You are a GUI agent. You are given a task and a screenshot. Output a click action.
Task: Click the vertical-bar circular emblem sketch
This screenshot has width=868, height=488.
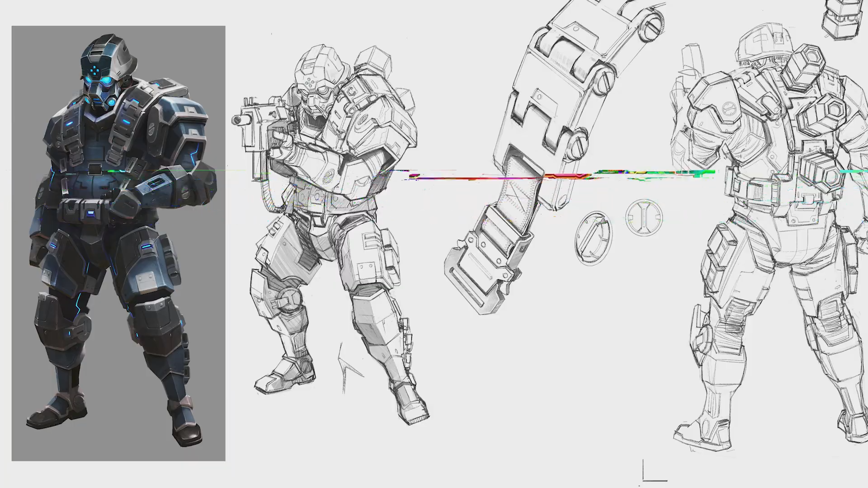pos(644,218)
